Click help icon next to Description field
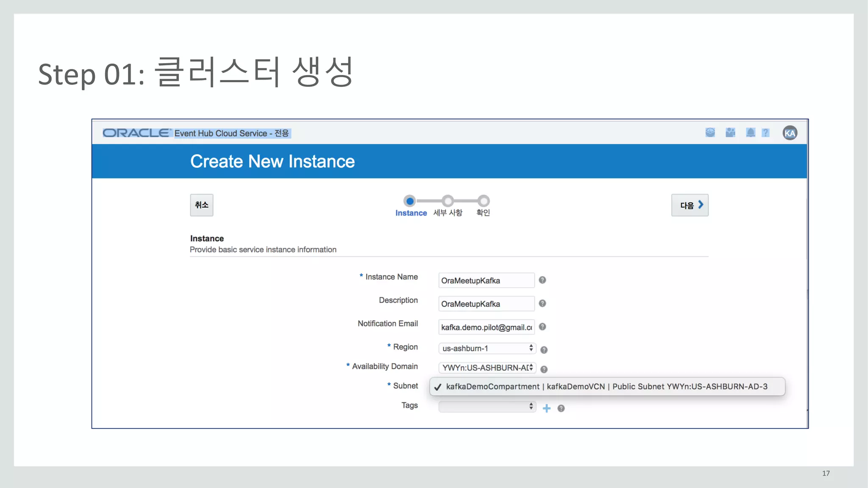Screen dimensions: 868x488 pyautogui.click(x=542, y=303)
